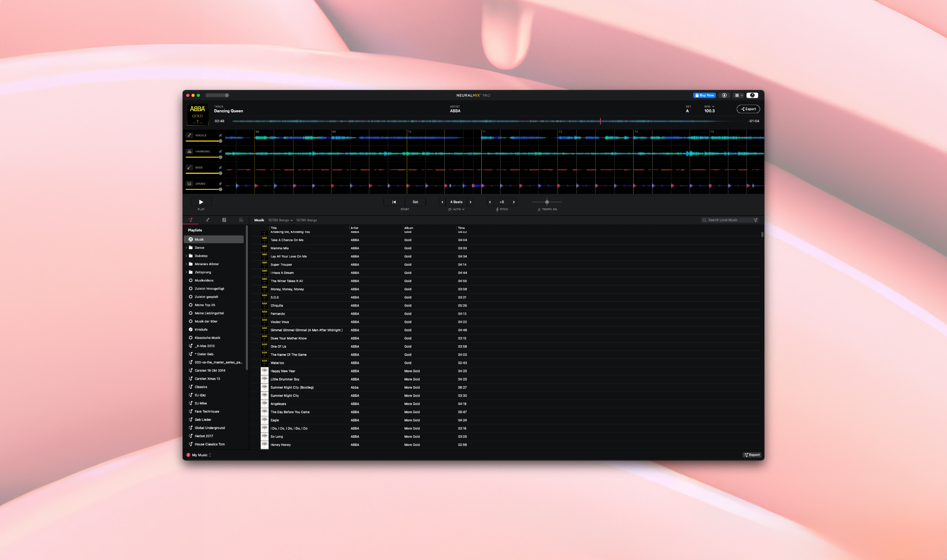This screenshot has height=560, width=947.
Task: Mute the Vocals stem
Action: tap(220, 135)
